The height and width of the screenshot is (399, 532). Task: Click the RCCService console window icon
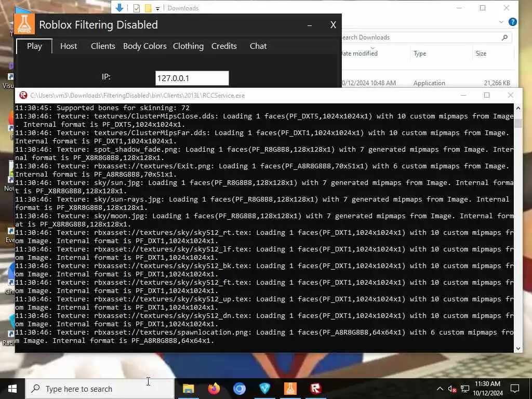click(x=23, y=96)
